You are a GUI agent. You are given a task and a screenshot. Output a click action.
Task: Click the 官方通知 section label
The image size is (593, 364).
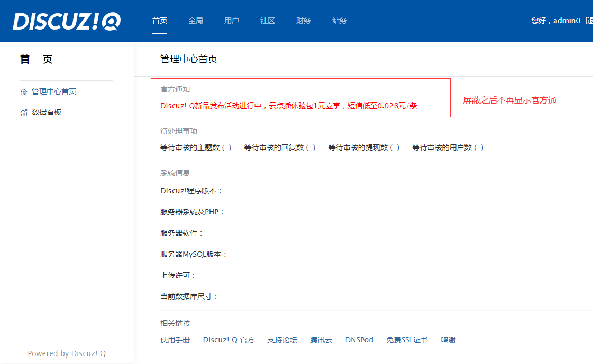pos(175,89)
